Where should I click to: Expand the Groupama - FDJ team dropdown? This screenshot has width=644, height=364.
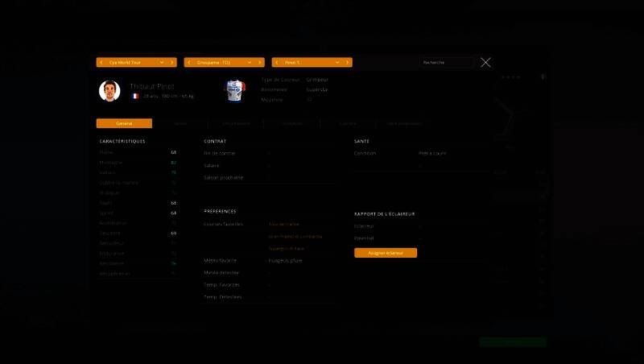259,62
